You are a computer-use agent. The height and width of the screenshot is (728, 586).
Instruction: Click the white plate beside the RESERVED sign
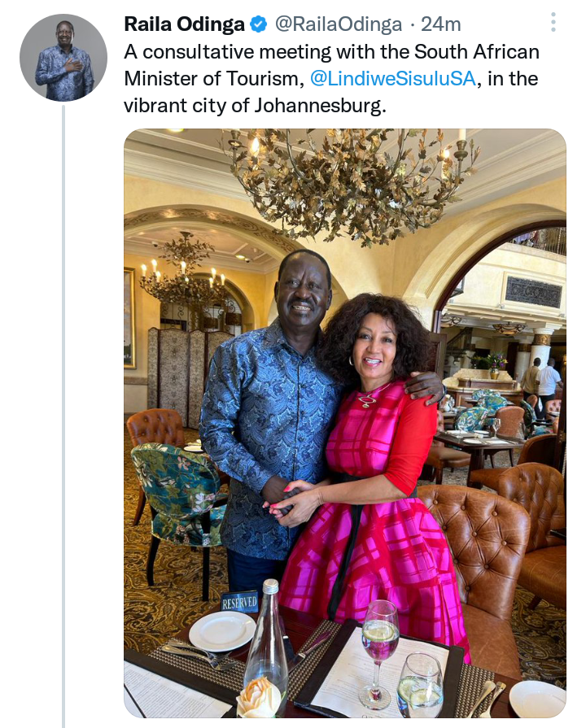(222, 631)
